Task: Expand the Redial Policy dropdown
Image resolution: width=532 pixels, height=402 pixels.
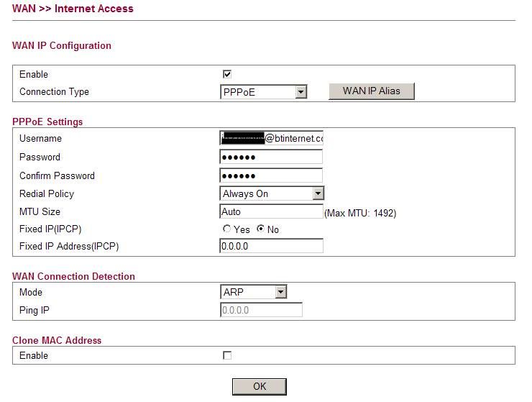Action: click(x=271, y=193)
